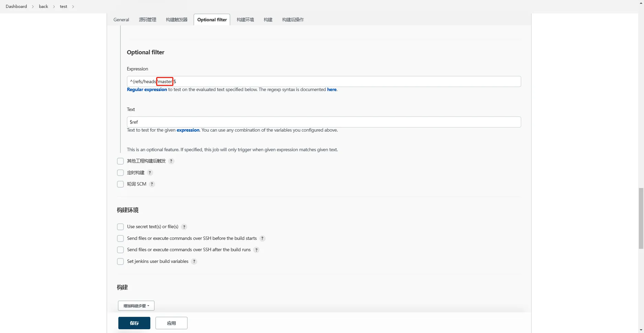Open help for SSH before the build starts
Viewport: 644px width, 333px height.
(262, 238)
